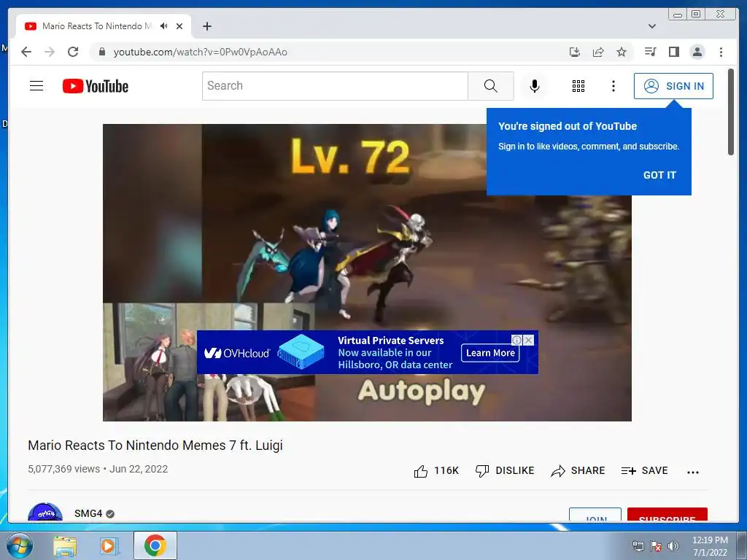SAVE video to a playlist
The height and width of the screenshot is (560, 747).
645,471
